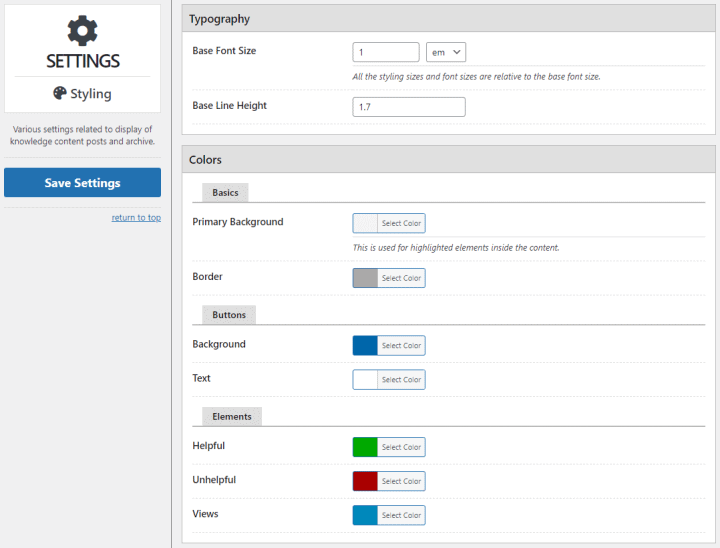Click the Base Font Size label
Image resolution: width=720 pixels, height=548 pixels.
pyautogui.click(x=224, y=51)
